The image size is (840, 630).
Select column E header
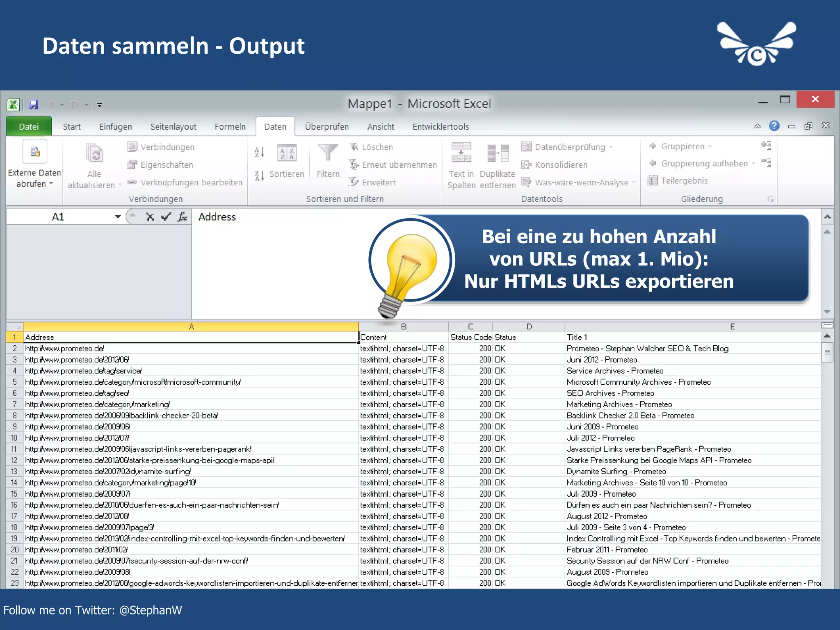point(693,327)
